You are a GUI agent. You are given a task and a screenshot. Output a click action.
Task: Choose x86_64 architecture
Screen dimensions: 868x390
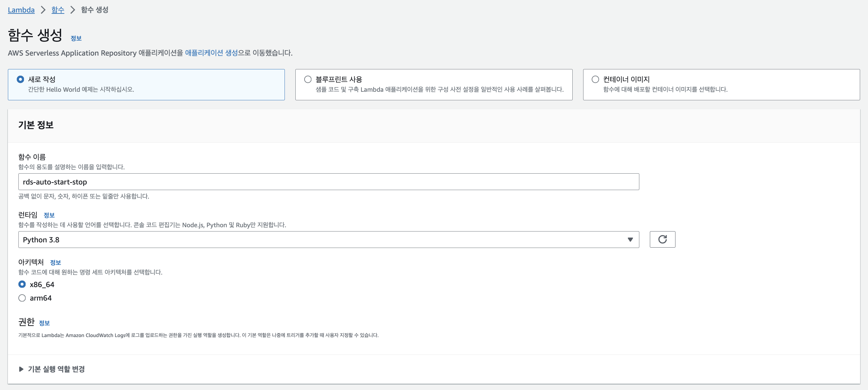(x=22, y=284)
